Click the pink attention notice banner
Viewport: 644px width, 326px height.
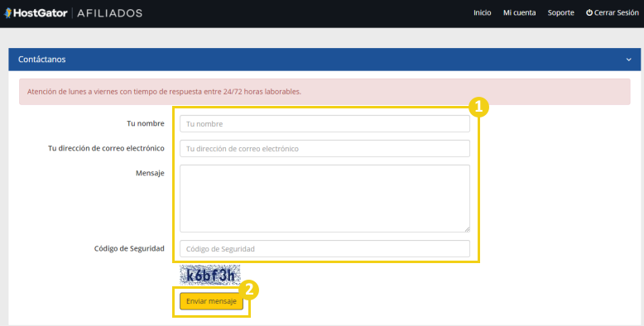324,92
